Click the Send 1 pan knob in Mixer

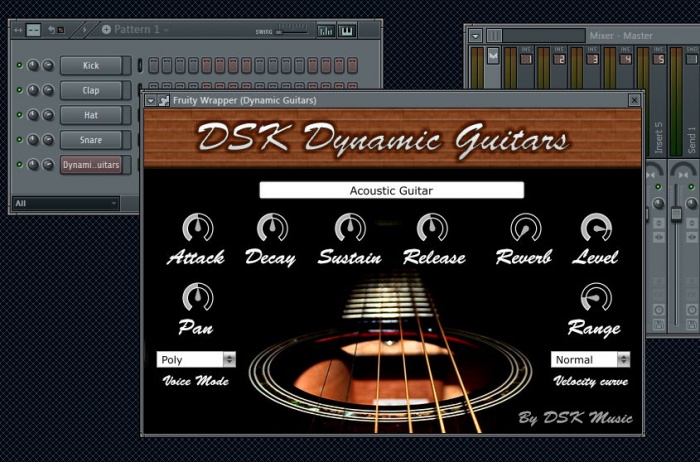pos(692,204)
